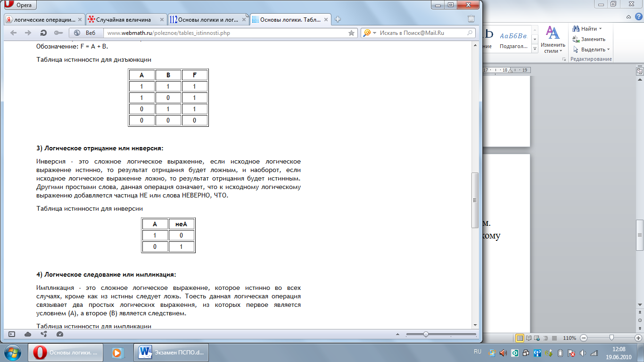Collapse the Word ribbon chevron
This screenshot has width=644, height=362.
[x=629, y=17]
